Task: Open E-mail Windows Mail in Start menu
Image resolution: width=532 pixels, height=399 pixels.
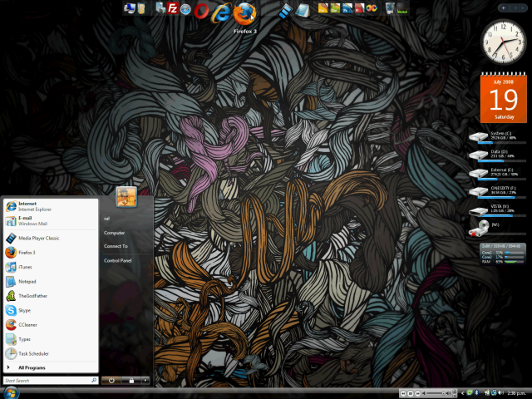Action: pyautogui.click(x=51, y=221)
